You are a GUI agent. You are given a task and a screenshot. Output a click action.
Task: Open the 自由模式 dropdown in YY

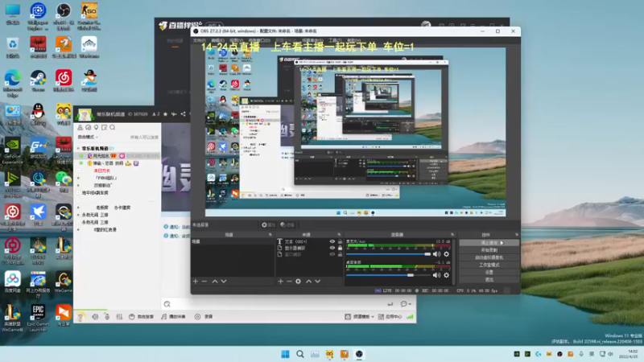pyautogui.click(x=89, y=137)
